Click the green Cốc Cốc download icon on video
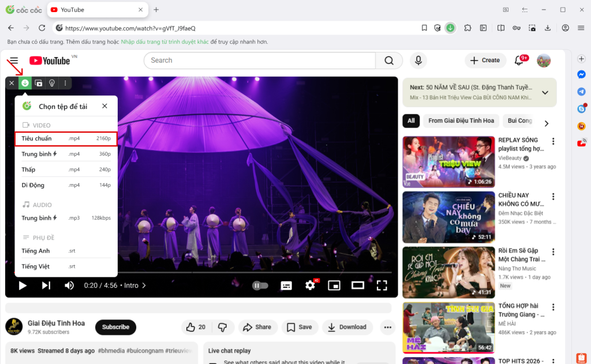591x364 pixels. coord(25,83)
